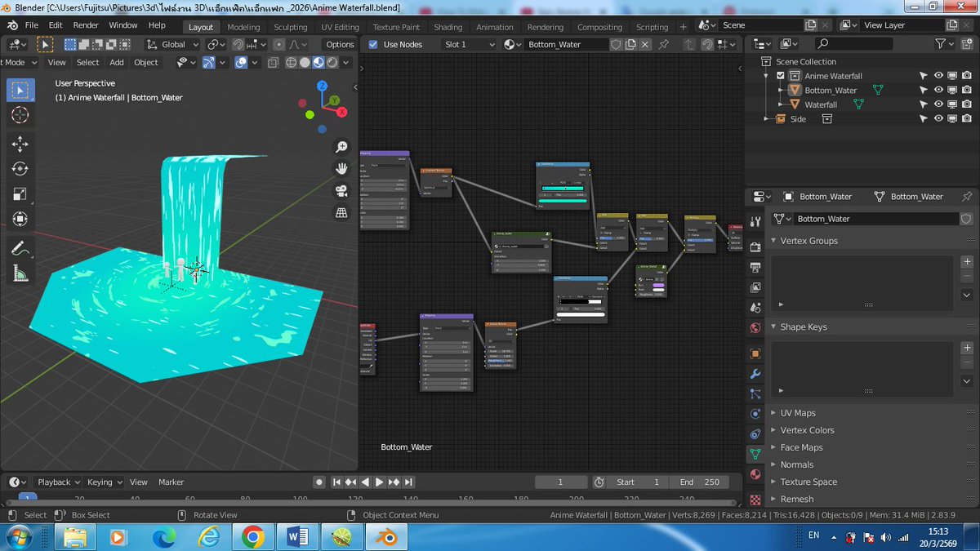Enable Use Nodes in the shader editor
Screen dimensions: 980x551
372,44
